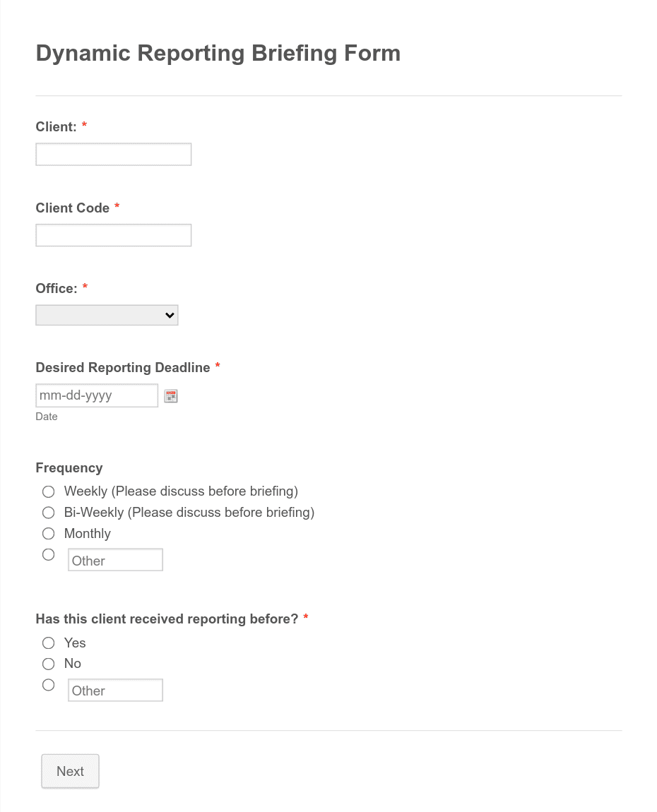Image resolution: width=657 pixels, height=812 pixels.
Task: Click the Frequency section heading
Action: (x=69, y=467)
